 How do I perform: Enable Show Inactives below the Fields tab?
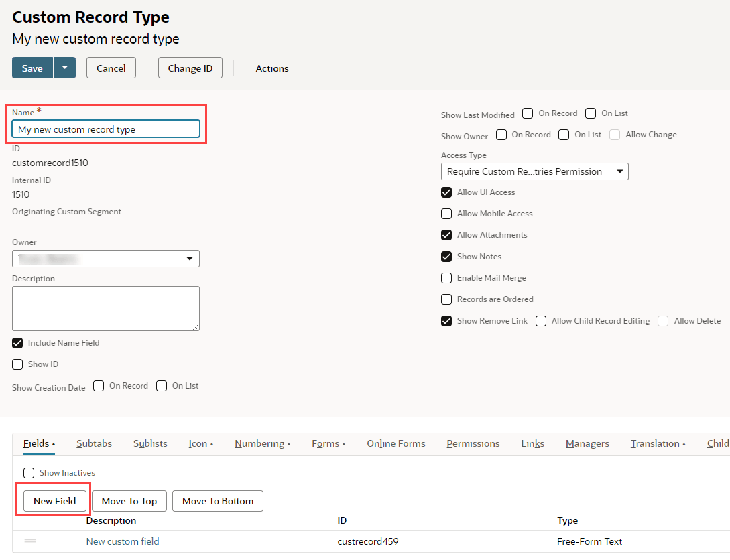pos(29,472)
